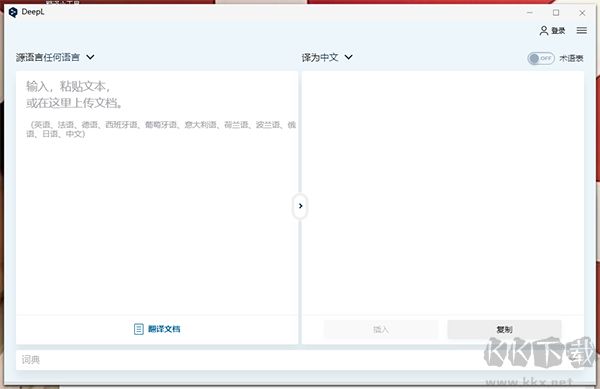The width and height of the screenshot is (600, 389).
Task: Maximize the DeepL window
Action: click(556, 13)
